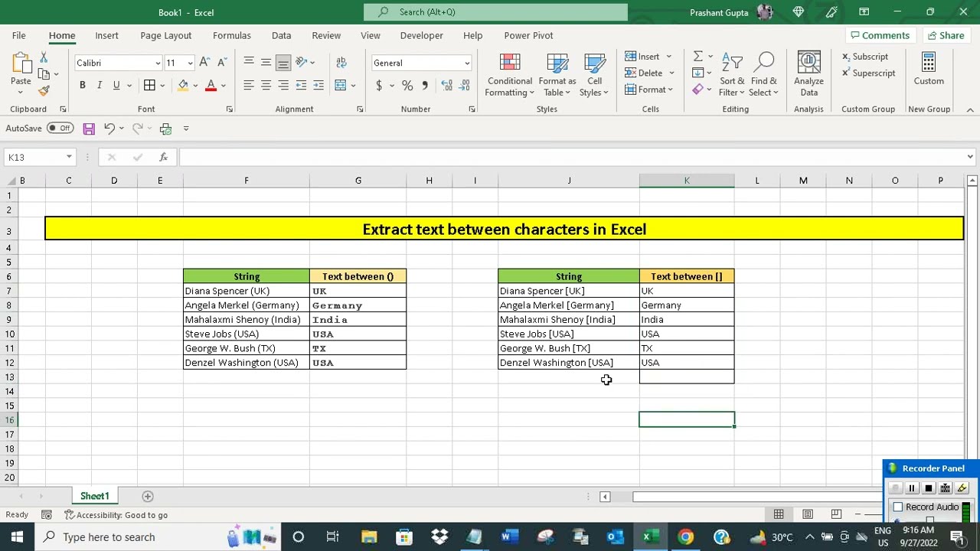Expand Font dialog launcher
Image resolution: width=980 pixels, height=551 pixels.
[x=229, y=109]
